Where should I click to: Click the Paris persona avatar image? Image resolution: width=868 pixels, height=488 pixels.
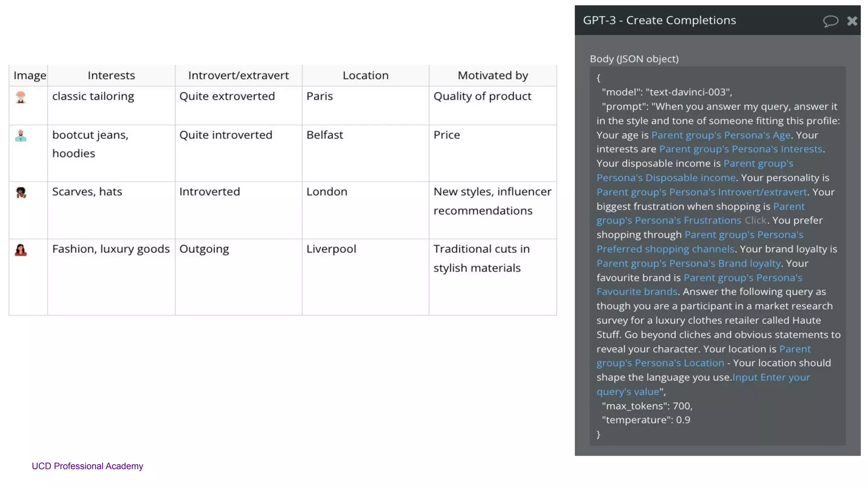[21, 97]
